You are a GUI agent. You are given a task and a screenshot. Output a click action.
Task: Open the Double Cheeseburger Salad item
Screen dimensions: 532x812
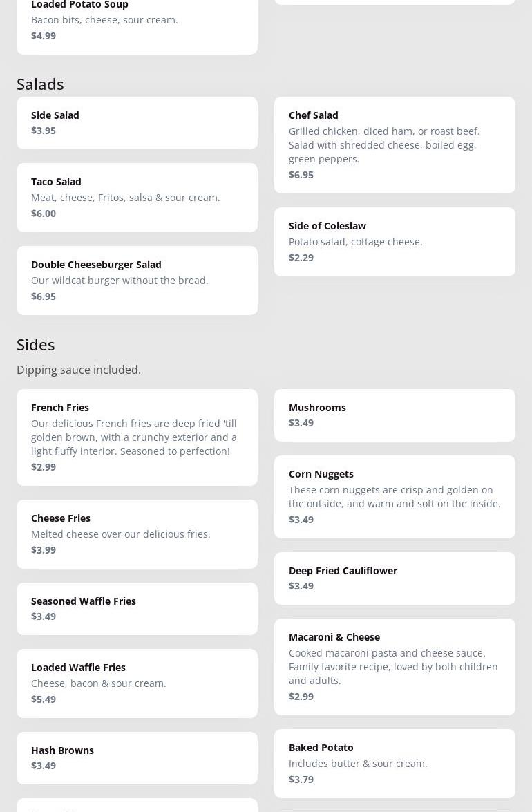(x=137, y=280)
